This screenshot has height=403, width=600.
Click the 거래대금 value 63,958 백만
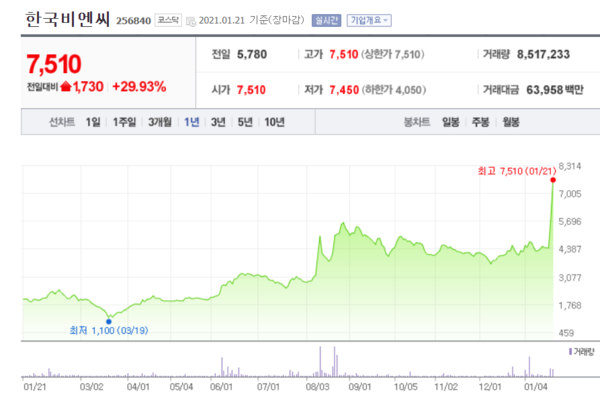(x=555, y=90)
